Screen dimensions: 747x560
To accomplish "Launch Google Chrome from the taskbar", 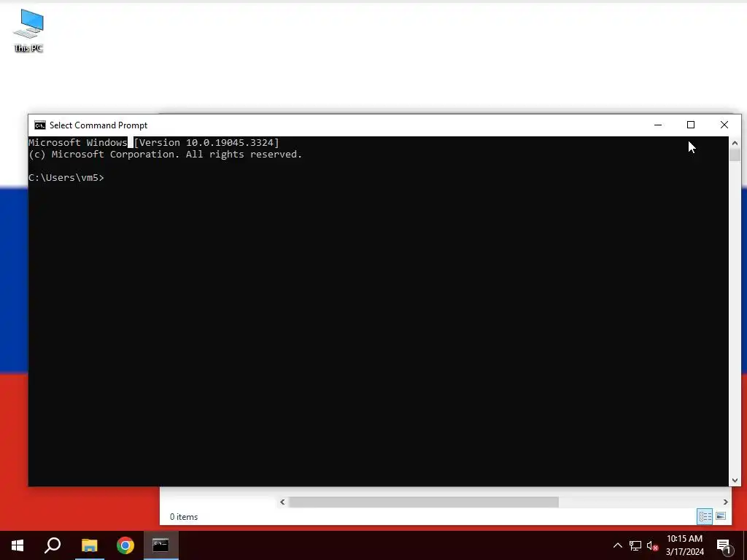I will (x=125, y=545).
